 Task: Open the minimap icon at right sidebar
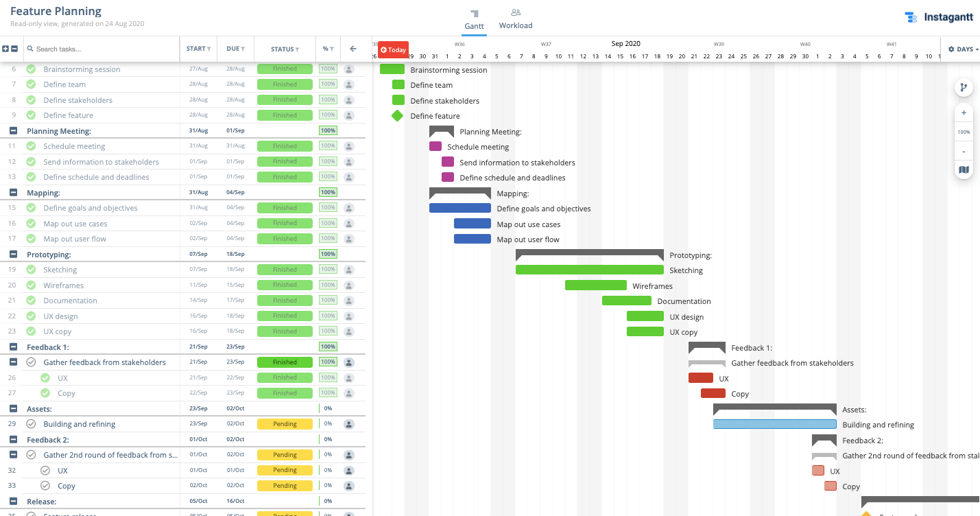(964, 169)
